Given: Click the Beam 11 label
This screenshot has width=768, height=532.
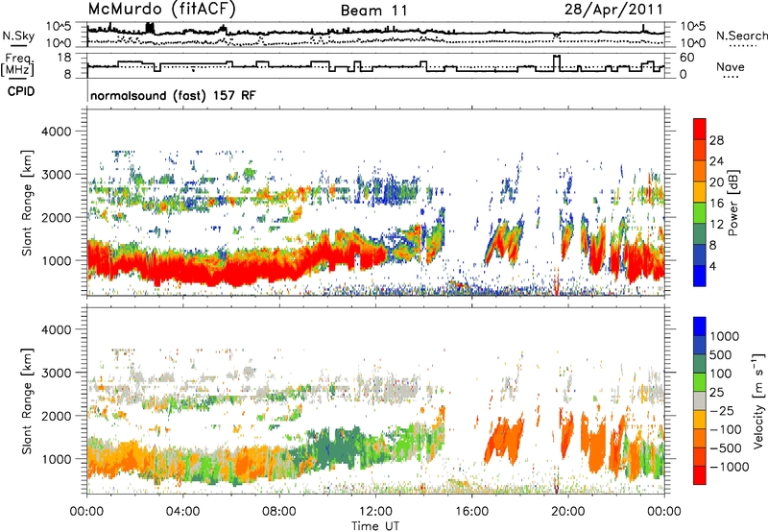Looking at the screenshot, I should coord(373,11).
